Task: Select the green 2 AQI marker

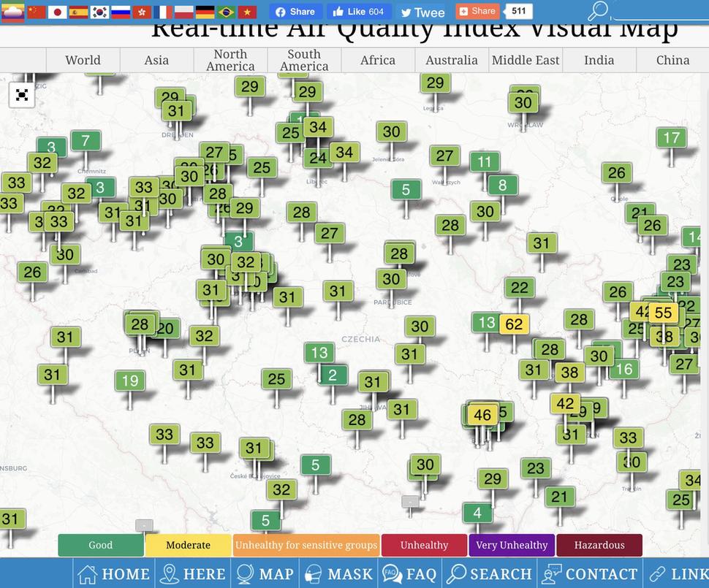Action: [x=333, y=375]
